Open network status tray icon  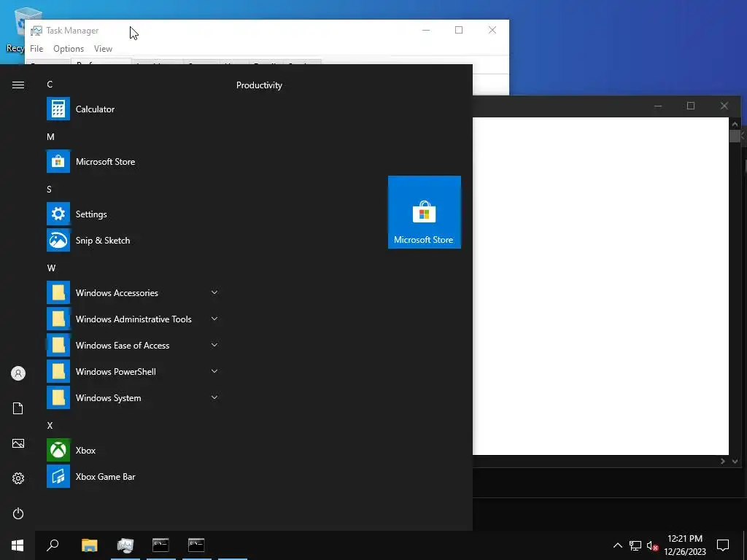click(x=635, y=545)
